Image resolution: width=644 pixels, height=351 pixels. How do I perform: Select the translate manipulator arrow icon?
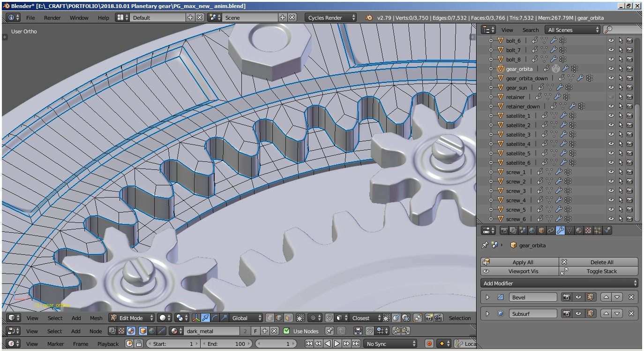click(x=205, y=318)
